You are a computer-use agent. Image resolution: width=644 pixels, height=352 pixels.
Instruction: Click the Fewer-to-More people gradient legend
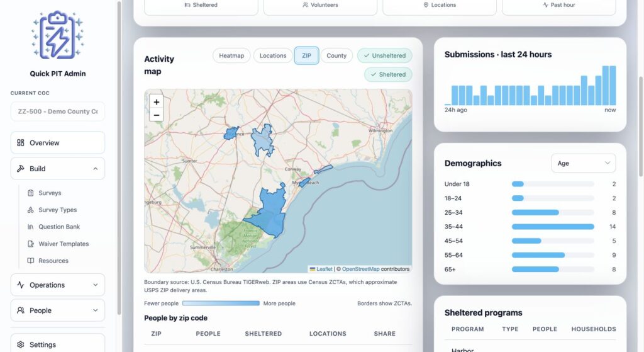tap(221, 303)
